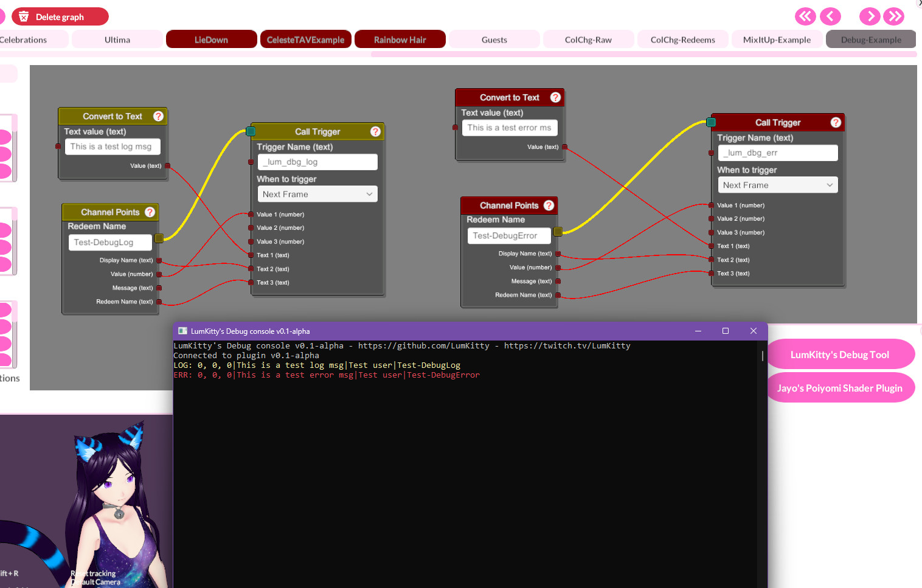Edit the 'This is a test error ms' field

pos(509,128)
